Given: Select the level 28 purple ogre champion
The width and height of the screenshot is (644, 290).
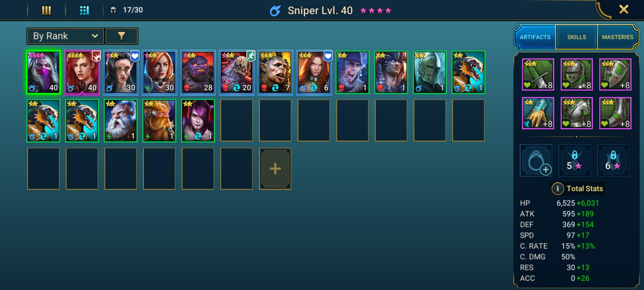Looking at the screenshot, I should [198, 72].
